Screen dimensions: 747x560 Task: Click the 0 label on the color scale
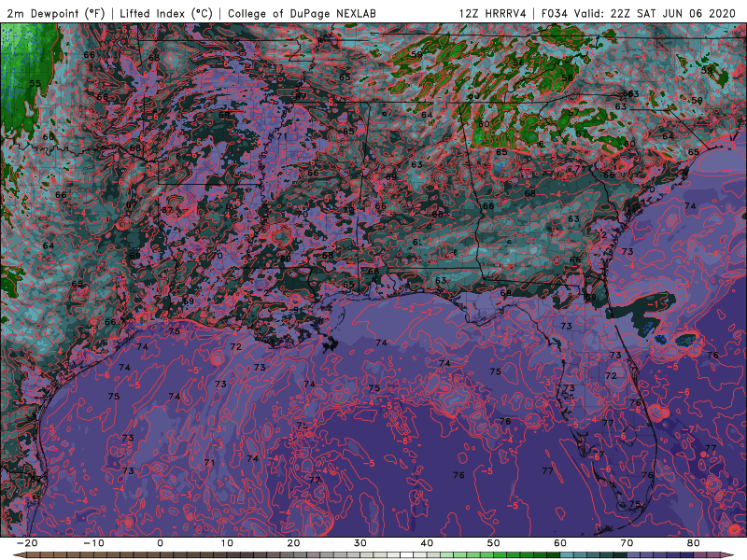pos(160,543)
